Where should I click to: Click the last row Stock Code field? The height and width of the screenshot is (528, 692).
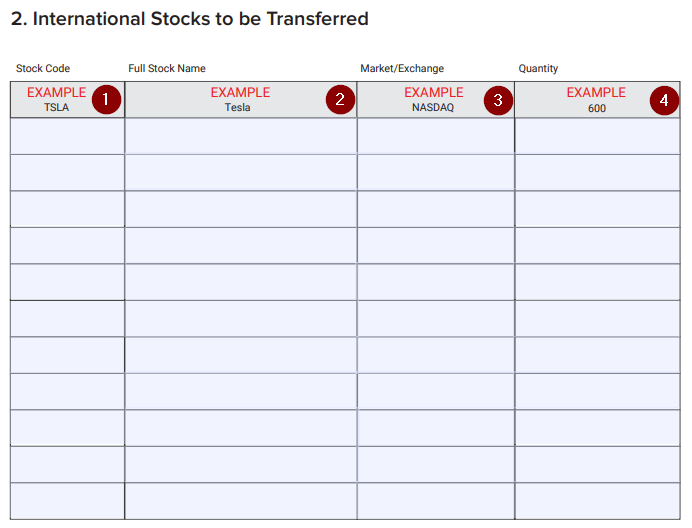(68, 501)
